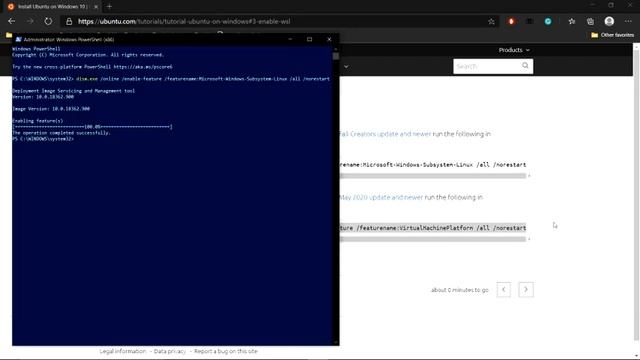
Task: Expand the Products menu on Ubuntu site
Action: (514, 50)
